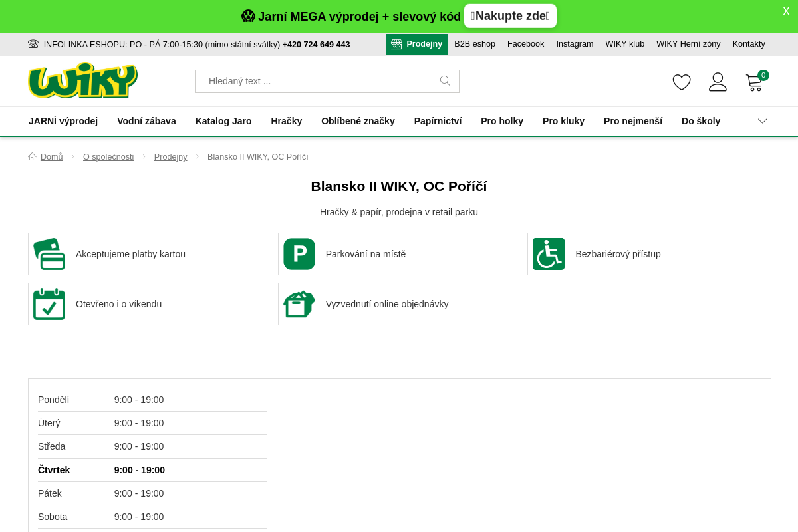Click Hračky & papír subtitle text
The height and width of the screenshot is (532, 798).
[399, 212]
